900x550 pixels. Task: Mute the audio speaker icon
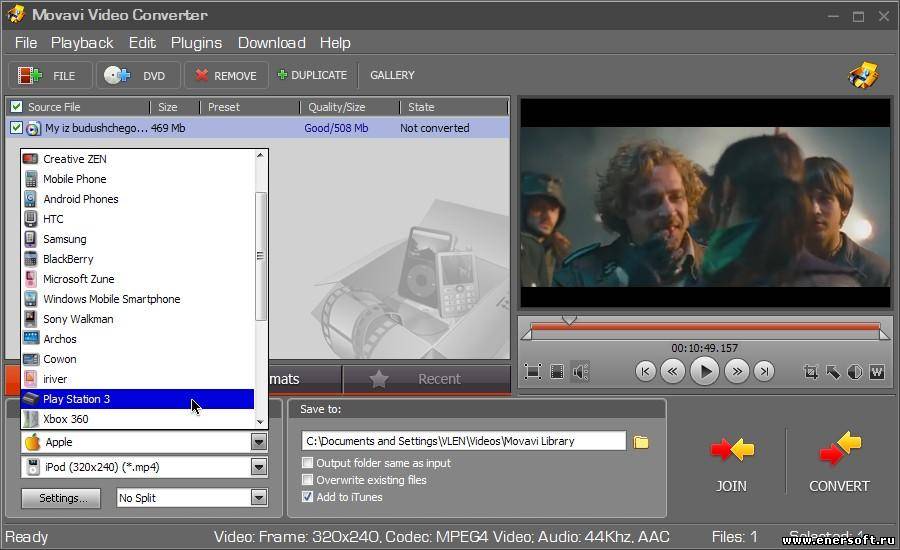point(580,371)
